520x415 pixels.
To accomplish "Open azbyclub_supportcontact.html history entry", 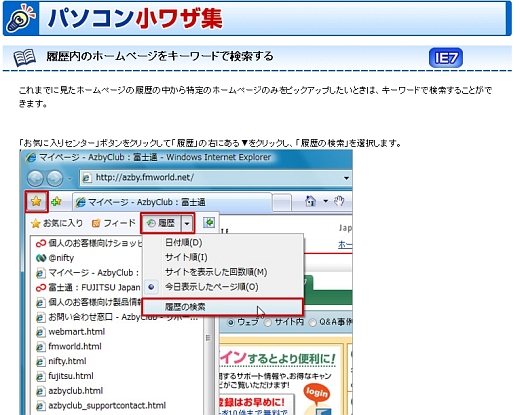I will [101, 405].
